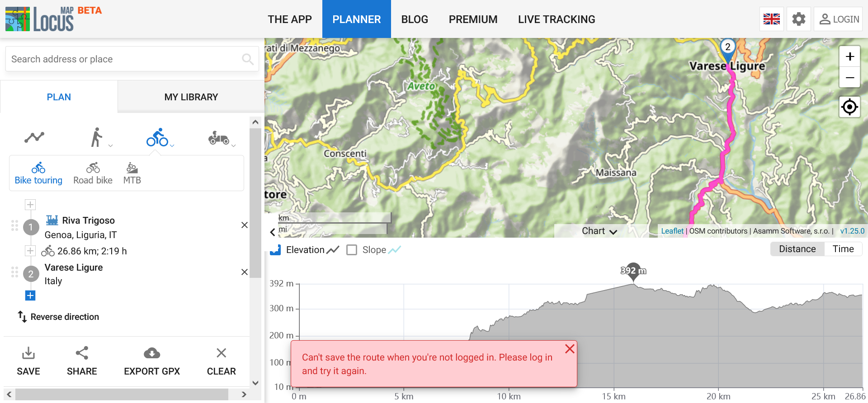Select the motor vehicle routing icon
This screenshot has height=403, width=868.
point(219,138)
